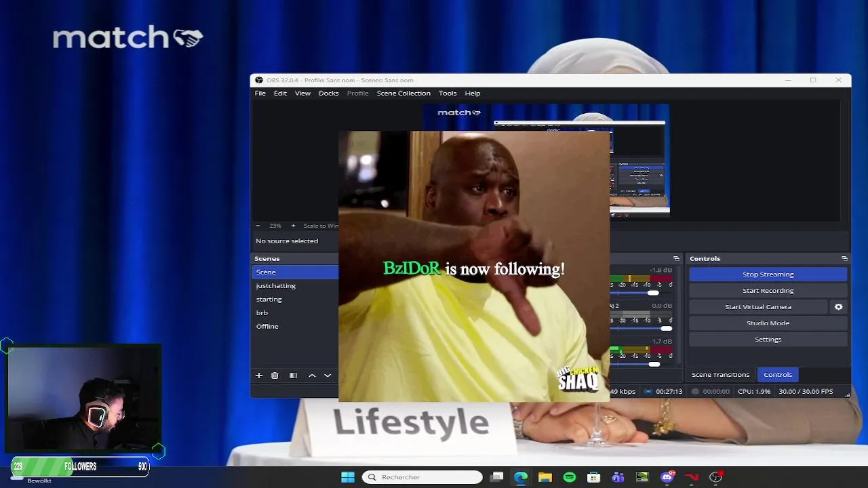Click 'No source selected' label
This screenshot has width=868, height=488.
coord(287,241)
